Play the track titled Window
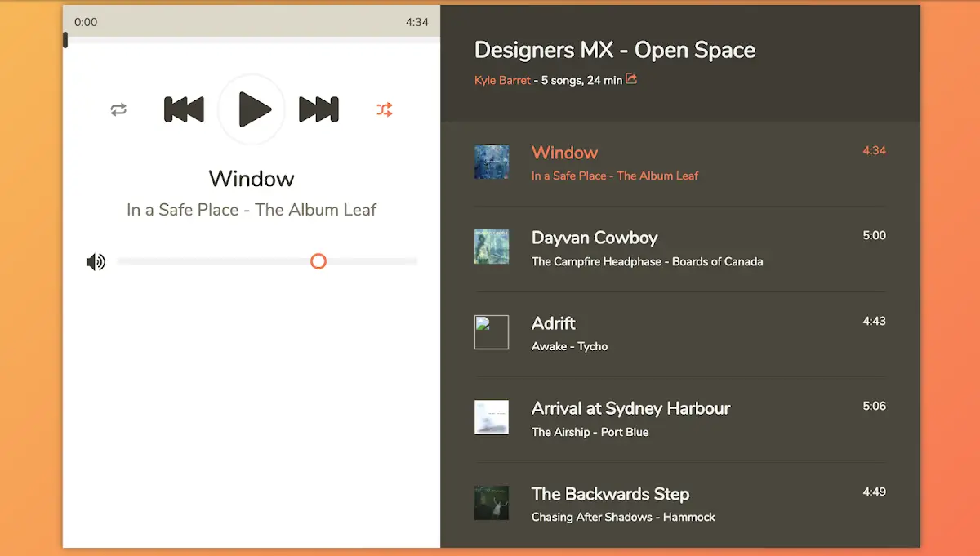Viewport: 980px width, 556px height. pos(564,153)
